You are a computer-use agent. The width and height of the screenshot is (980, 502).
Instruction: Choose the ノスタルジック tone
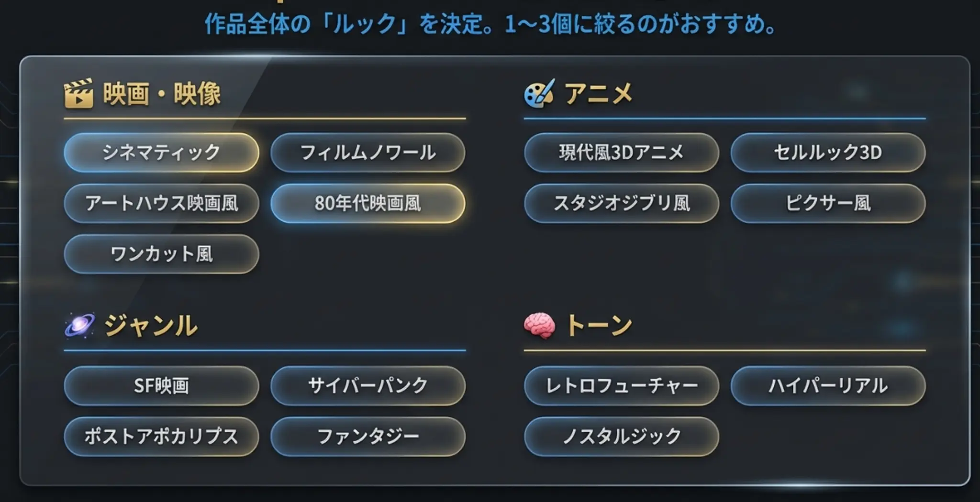[x=621, y=437]
